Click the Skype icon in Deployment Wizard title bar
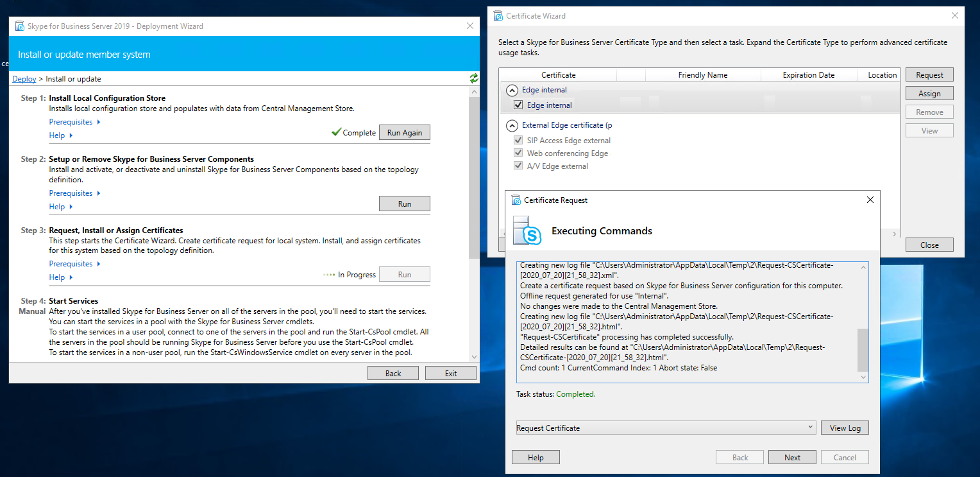Viewport: 980px width, 477px height. tap(19, 26)
